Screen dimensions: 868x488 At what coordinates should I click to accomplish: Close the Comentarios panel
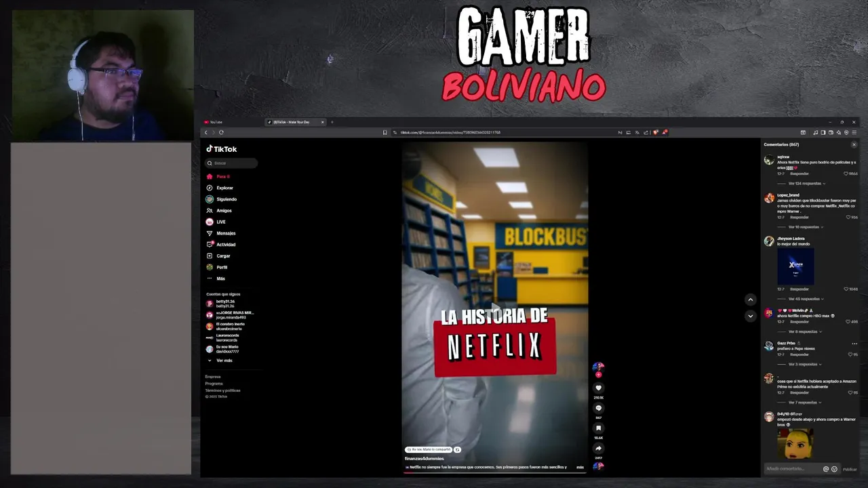[x=854, y=144]
